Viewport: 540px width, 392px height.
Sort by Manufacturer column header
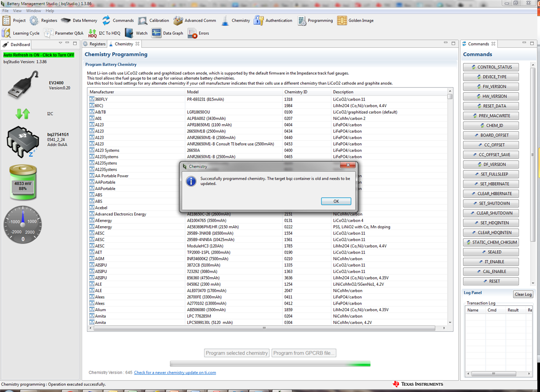[137, 92]
